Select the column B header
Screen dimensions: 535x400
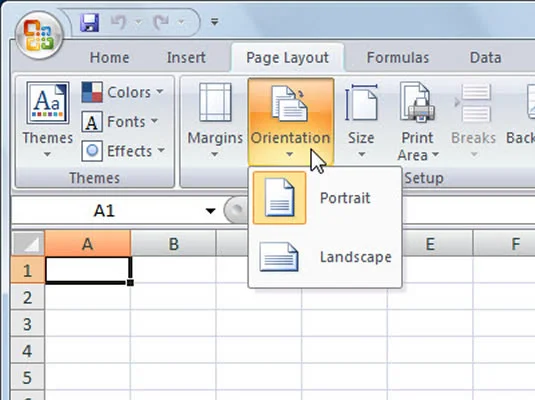click(173, 244)
